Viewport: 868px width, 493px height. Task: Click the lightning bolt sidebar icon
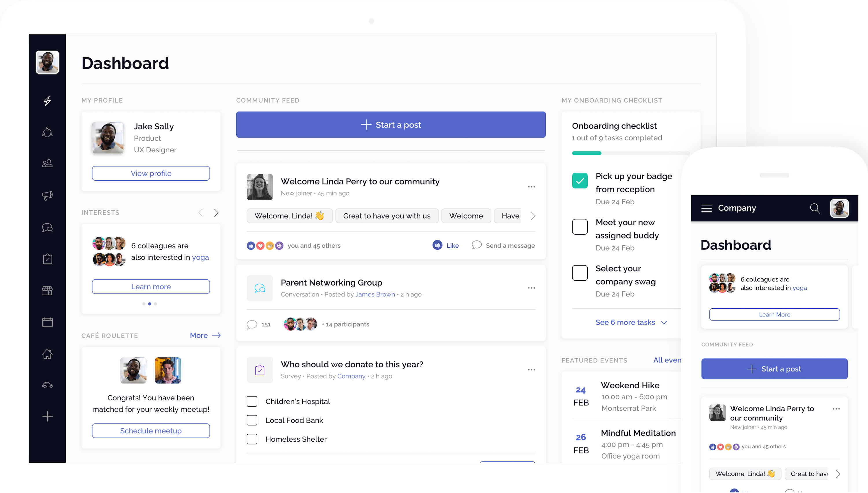[47, 101]
